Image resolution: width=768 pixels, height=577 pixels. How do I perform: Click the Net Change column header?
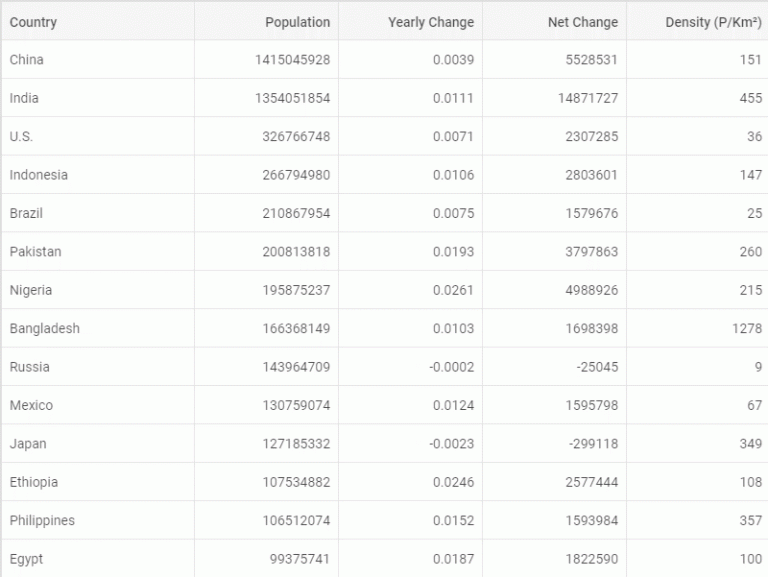(554, 22)
